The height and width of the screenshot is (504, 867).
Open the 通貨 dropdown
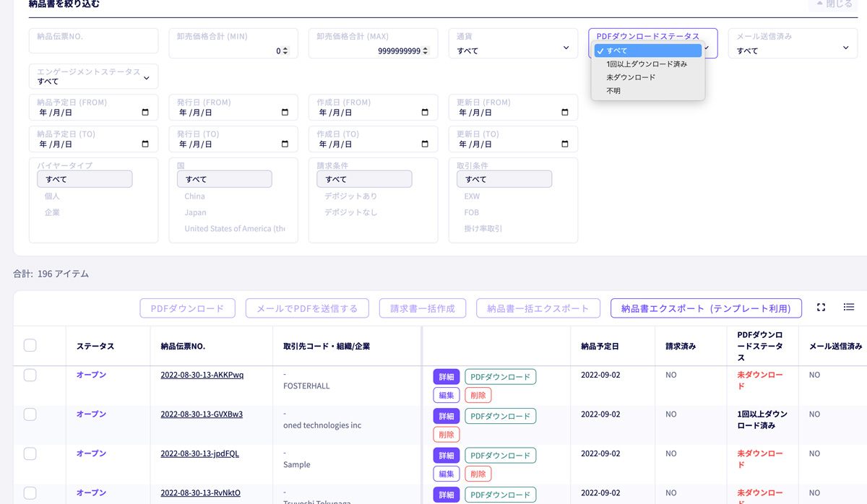(x=513, y=44)
